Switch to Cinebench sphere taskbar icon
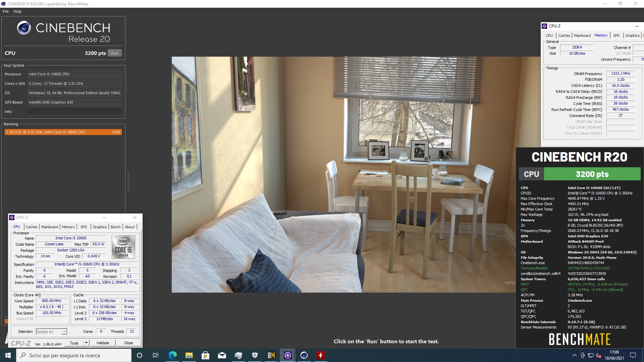Image resolution: width=644 pixels, height=362 pixels. click(304, 355)
